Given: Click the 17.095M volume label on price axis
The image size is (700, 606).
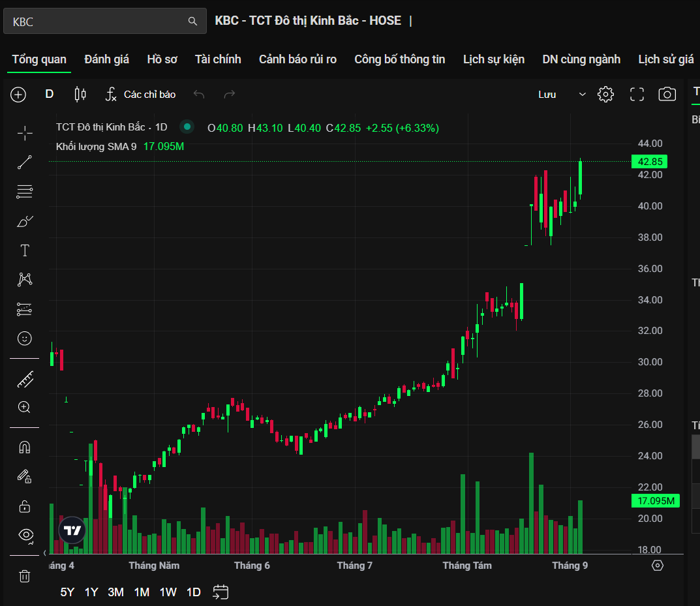Looking at the screenshot, I should tap(656, 501).
